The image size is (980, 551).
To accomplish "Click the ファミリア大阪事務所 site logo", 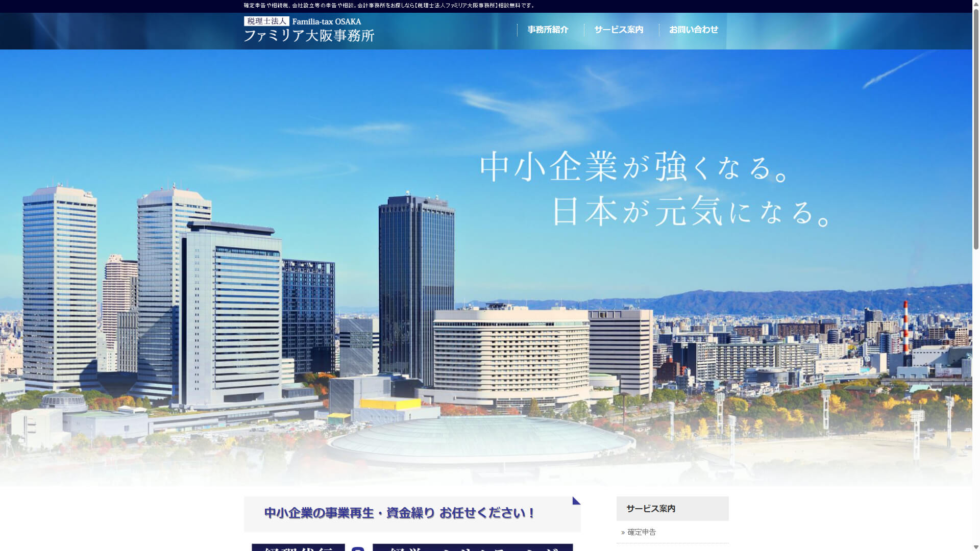I will [x=309, y=35].
